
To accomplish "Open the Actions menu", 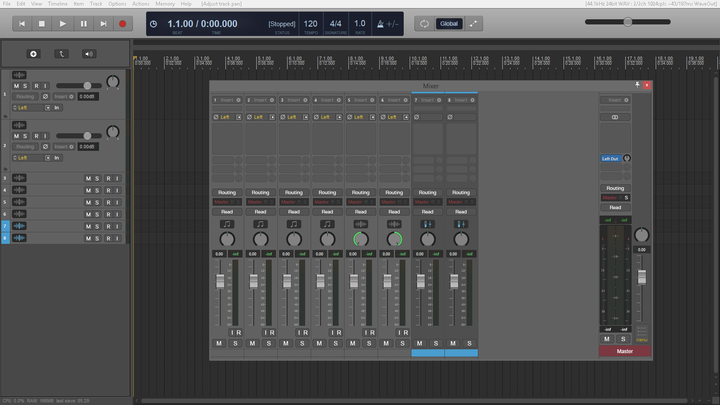I will (141, 4).
